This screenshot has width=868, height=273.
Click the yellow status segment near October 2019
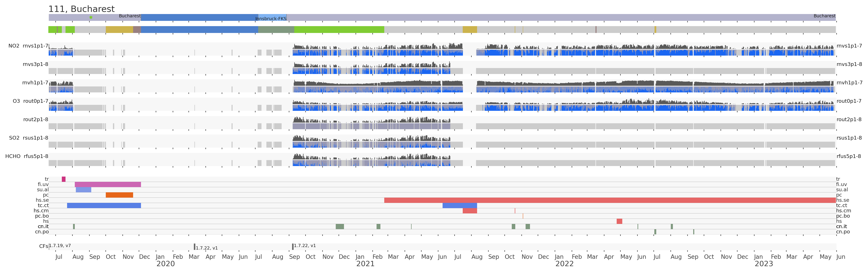click(x=119, y=30)
